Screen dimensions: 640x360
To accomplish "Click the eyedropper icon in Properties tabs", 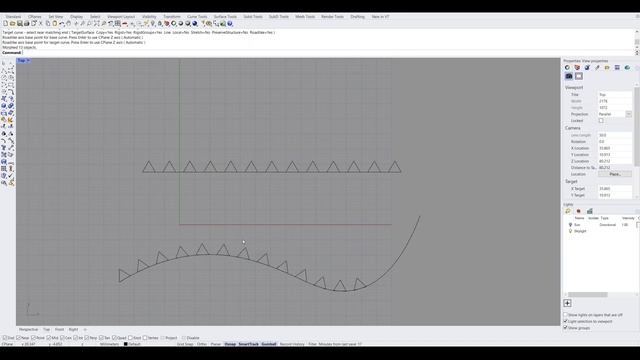I will tap(597, 67).
